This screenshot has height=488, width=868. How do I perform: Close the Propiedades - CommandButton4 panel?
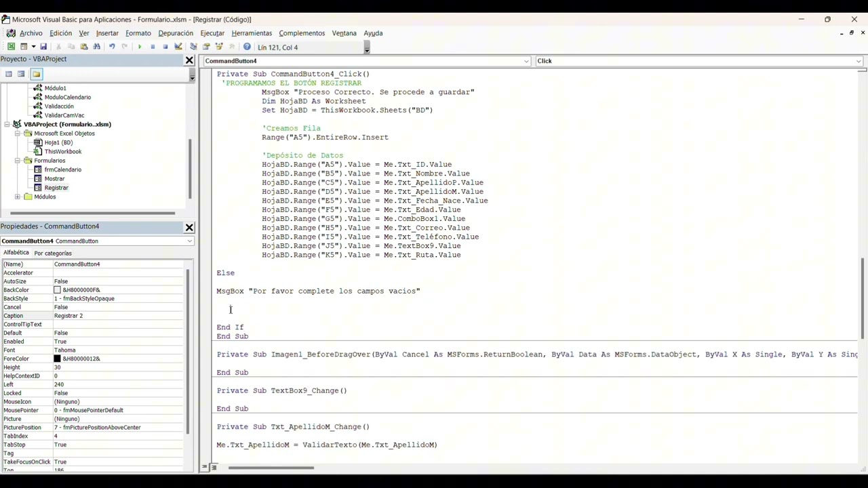pos(189,228)
